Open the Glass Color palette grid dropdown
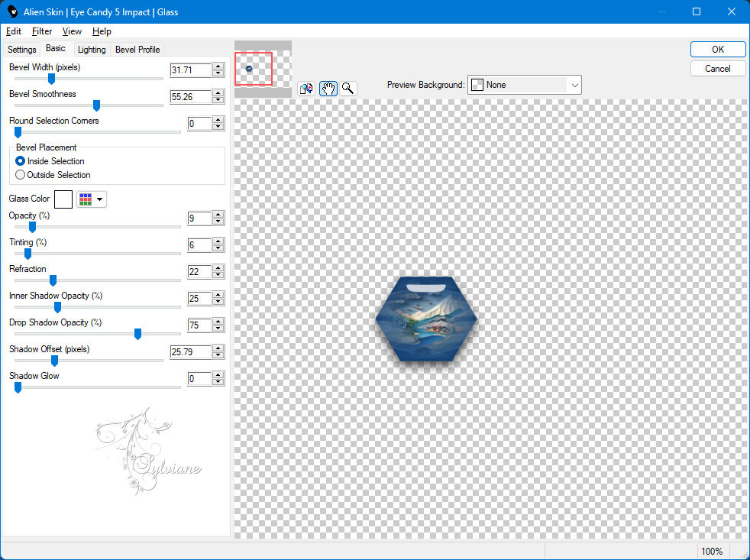This screenshot has height=560, width=750. tap(92, 199)
